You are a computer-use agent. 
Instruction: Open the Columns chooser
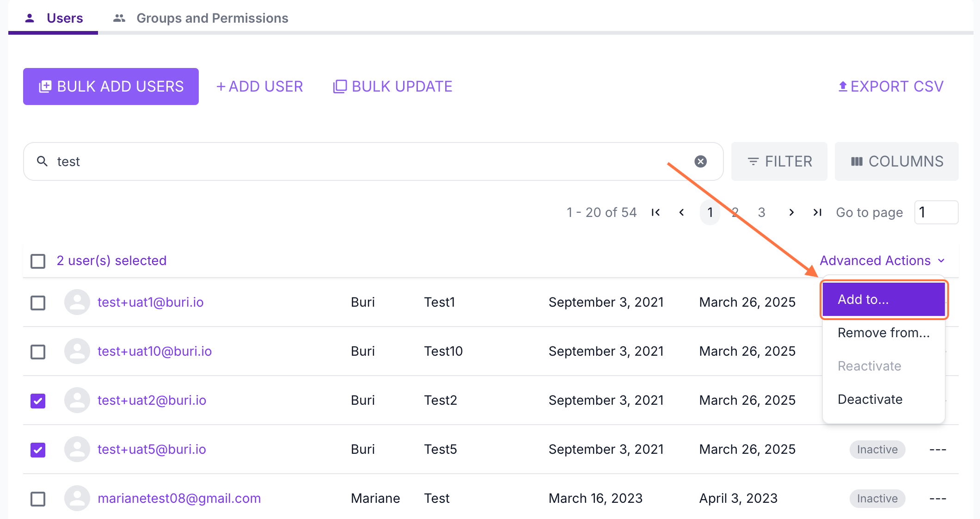[x=896, y=161]
